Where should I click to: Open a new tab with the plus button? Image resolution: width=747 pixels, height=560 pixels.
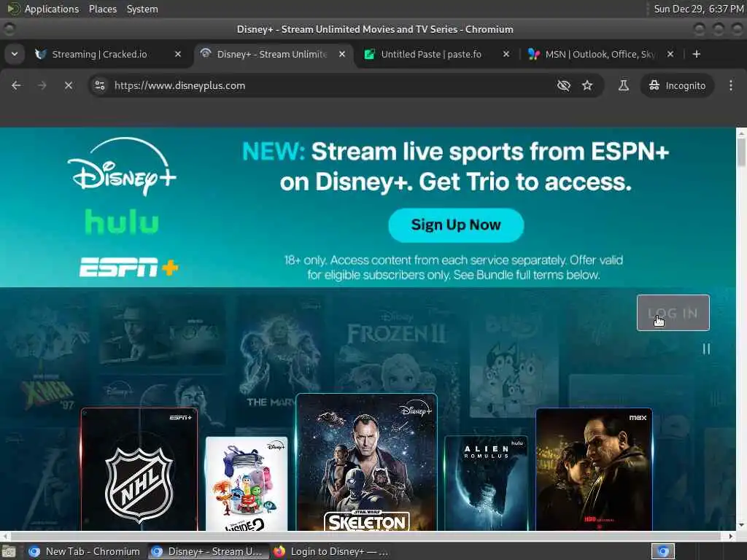[x=697, y=54]
